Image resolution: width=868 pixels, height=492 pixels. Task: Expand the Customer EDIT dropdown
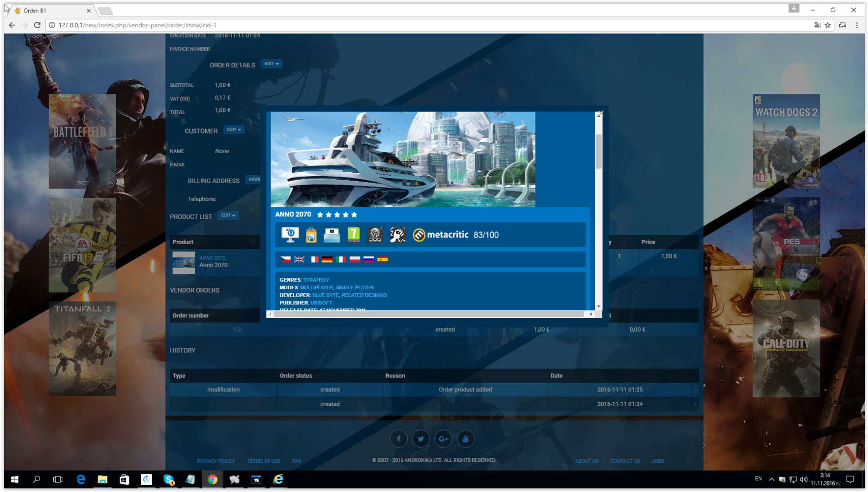point(234,130)
